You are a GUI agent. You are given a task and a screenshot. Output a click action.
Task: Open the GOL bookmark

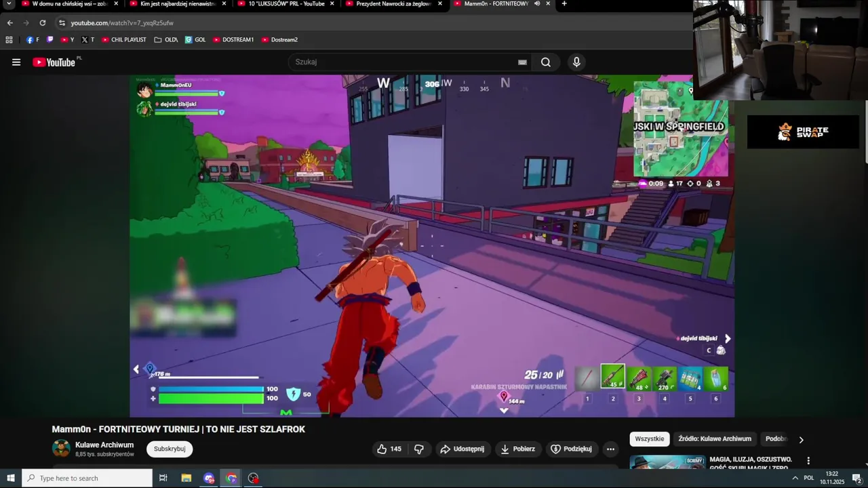tap(195, 40)
